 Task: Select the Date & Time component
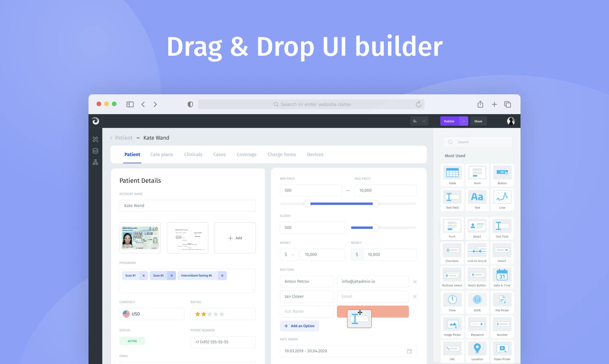[502, 278]
